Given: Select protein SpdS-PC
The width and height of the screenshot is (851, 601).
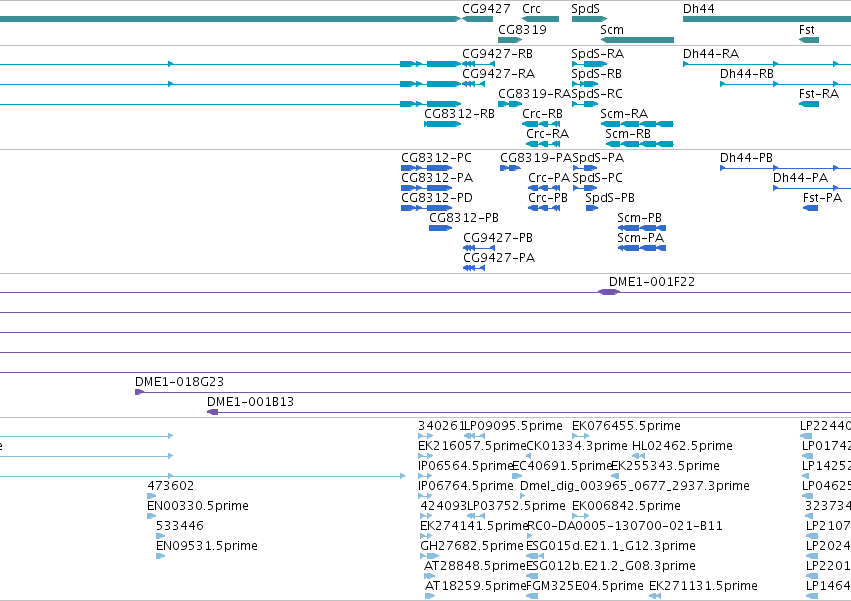Looking at the screenshot, I should 598,178.
